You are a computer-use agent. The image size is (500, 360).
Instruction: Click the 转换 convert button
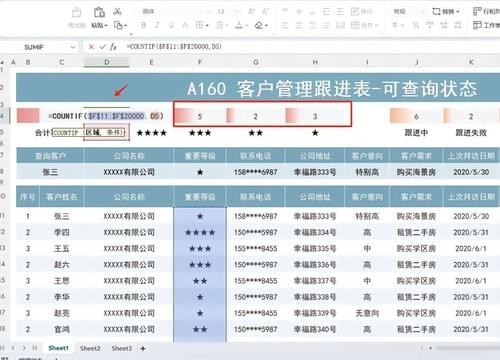click(446, 12)
